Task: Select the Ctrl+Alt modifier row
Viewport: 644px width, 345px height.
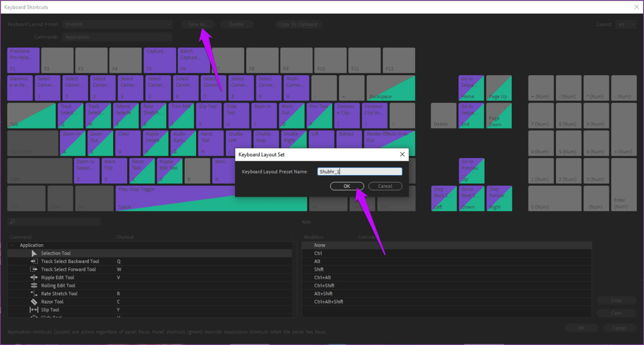Action: pos(322,278)
